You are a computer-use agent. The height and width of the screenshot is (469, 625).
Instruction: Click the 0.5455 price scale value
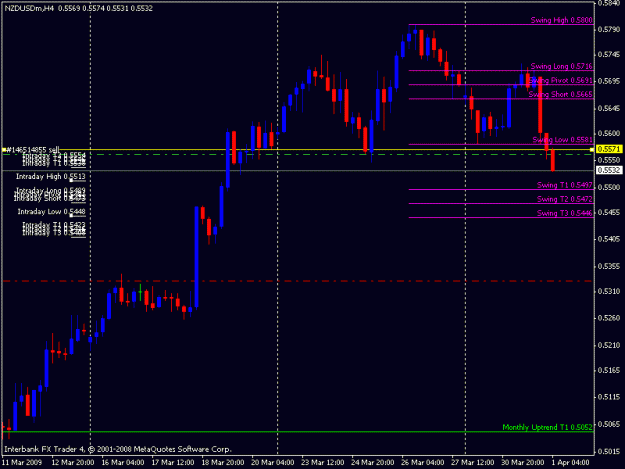609,212
